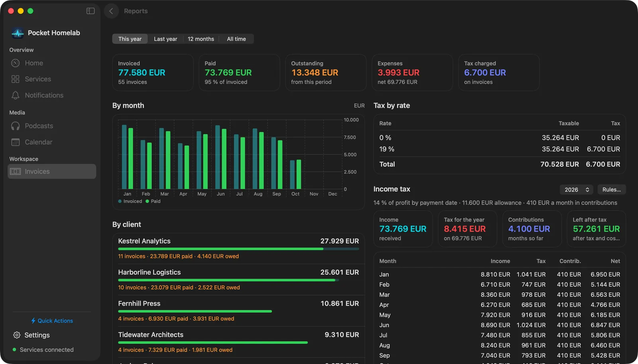Click the Pocket Homelab app logo
638x364 pixels.
click(x=18, y=33)
